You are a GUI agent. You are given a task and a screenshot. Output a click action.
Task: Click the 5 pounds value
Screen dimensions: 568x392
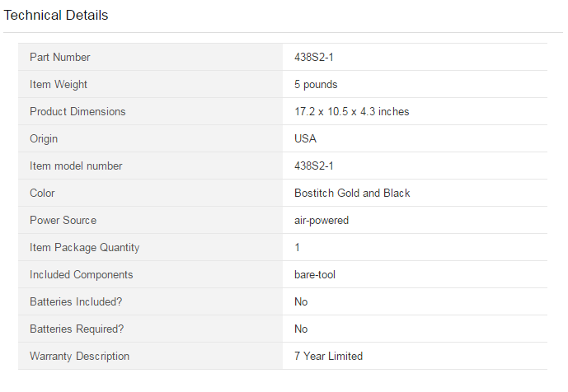(x=316, y=84)
